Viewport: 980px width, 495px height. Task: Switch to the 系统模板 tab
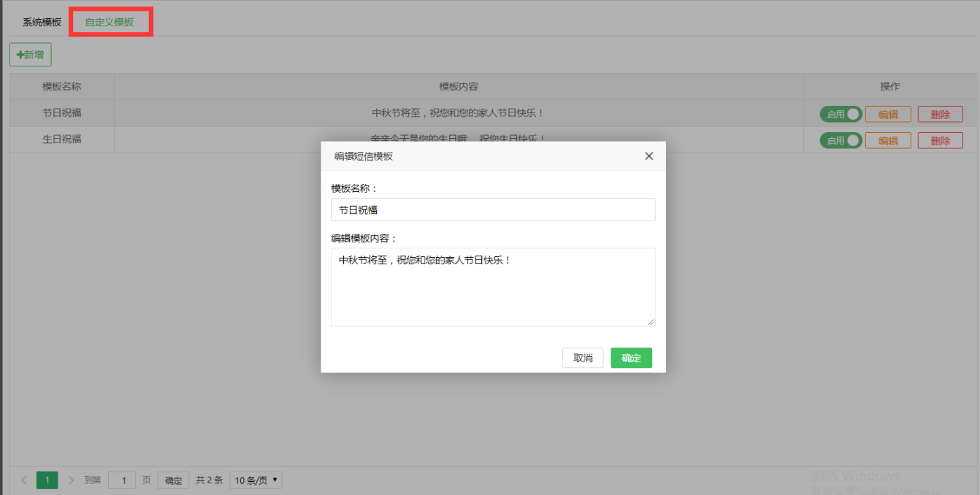click(x=40, y=22)
